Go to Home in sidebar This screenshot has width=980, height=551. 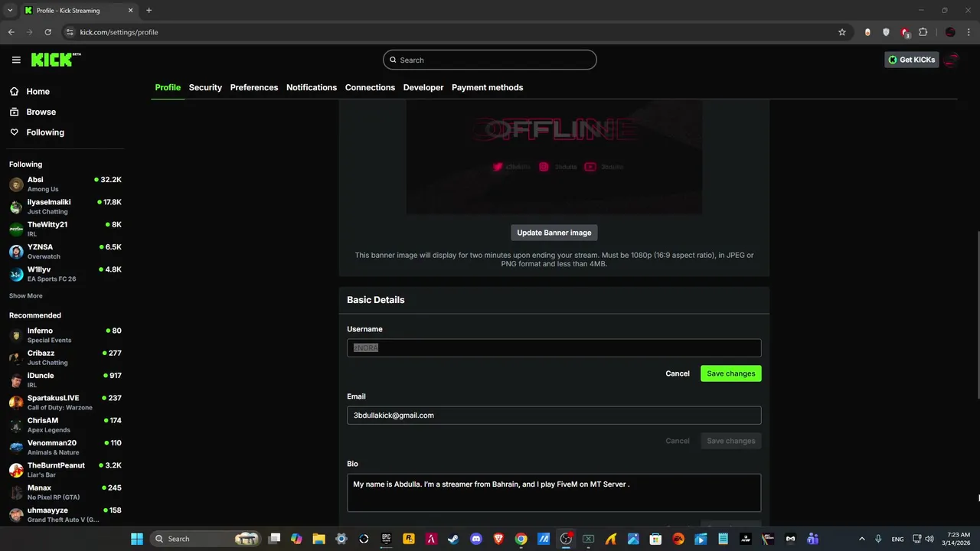point(38,91)
